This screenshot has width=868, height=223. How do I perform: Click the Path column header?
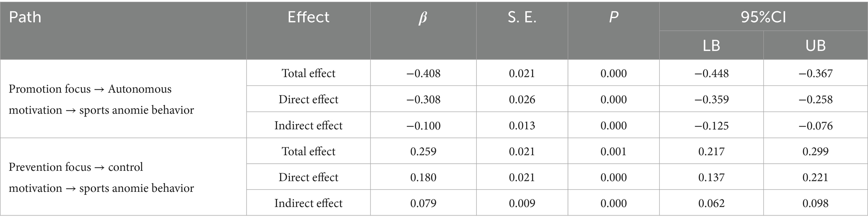click(25, 18)
